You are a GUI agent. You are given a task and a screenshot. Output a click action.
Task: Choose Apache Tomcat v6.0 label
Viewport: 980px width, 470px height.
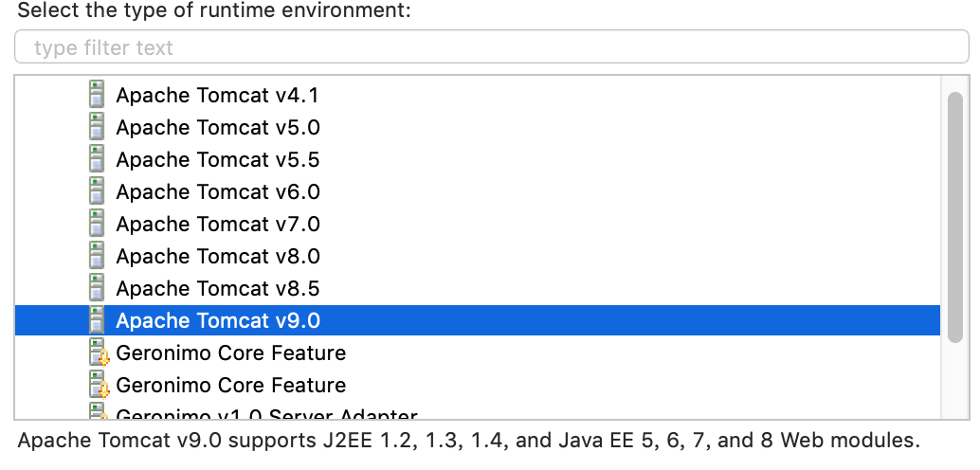coord(218,191)
